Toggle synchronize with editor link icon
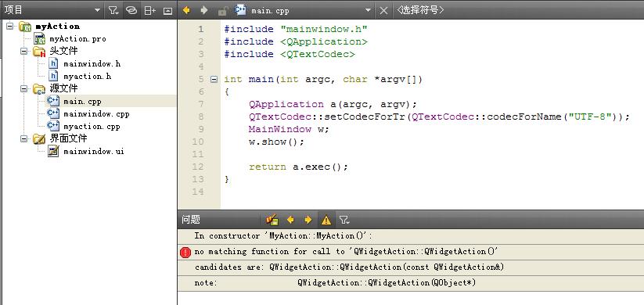 tap(131, 10)
